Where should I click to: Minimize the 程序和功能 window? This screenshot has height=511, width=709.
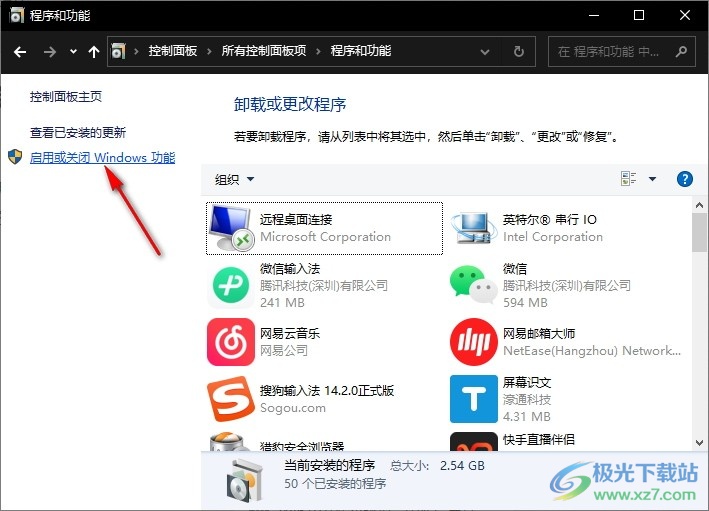tap(594, 15)
